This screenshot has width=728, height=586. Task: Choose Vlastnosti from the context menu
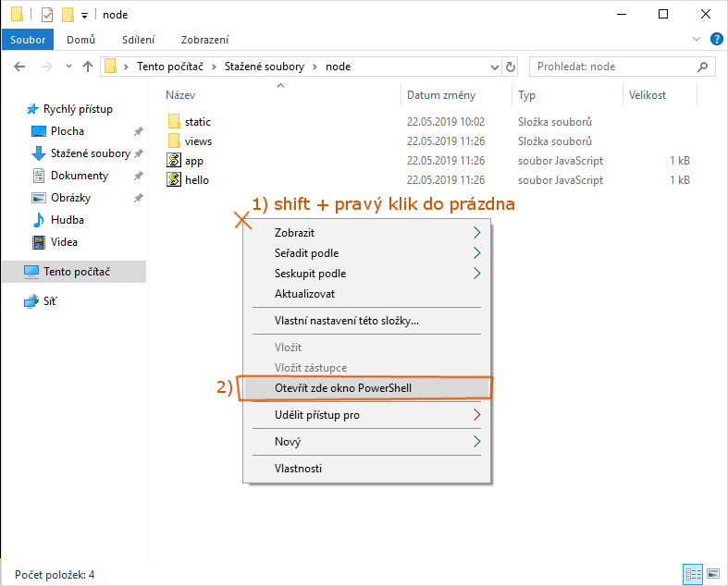[367, 469]
